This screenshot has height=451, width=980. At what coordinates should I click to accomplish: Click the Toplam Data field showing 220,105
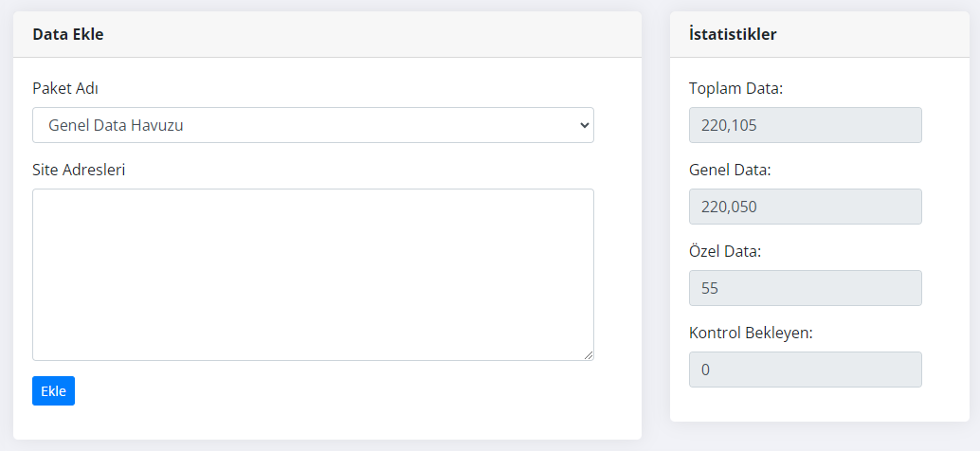805,125
